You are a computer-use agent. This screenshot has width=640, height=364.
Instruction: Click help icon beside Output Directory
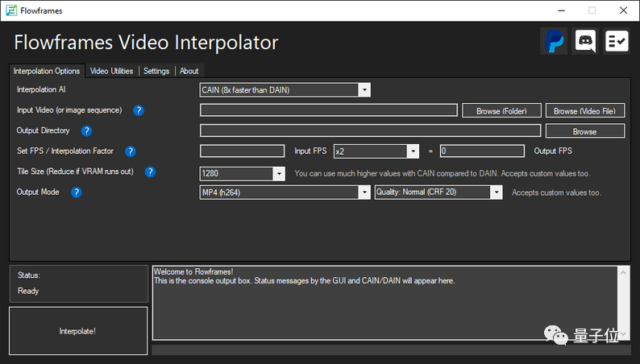(86, 130)
